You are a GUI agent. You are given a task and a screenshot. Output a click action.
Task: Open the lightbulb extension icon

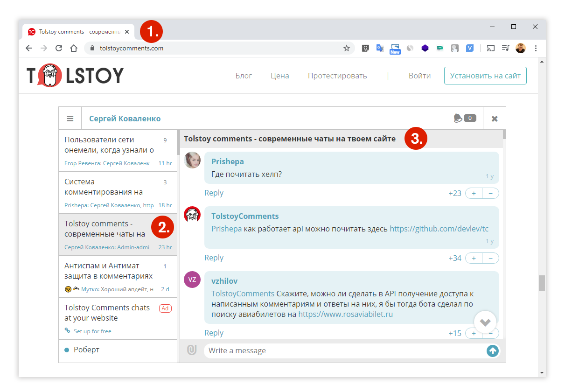click(365, 48)
